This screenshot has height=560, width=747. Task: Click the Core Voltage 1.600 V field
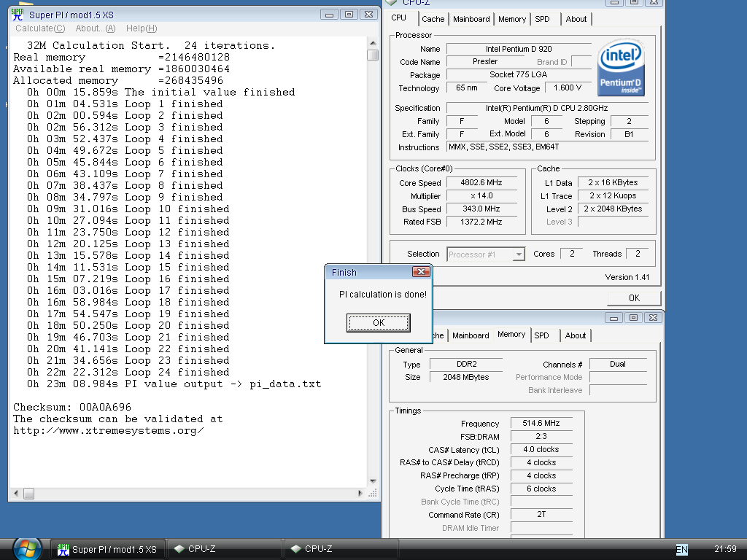point(568,88)
